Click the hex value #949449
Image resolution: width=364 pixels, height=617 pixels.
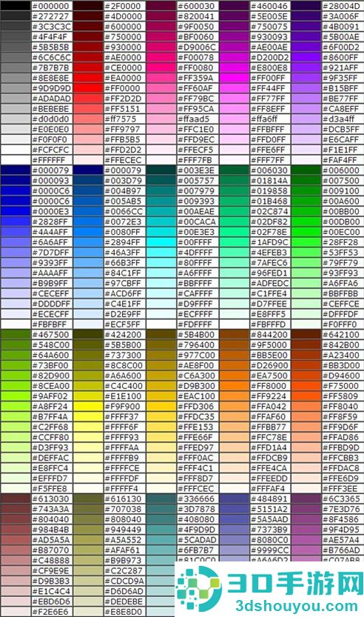(123, 530)
